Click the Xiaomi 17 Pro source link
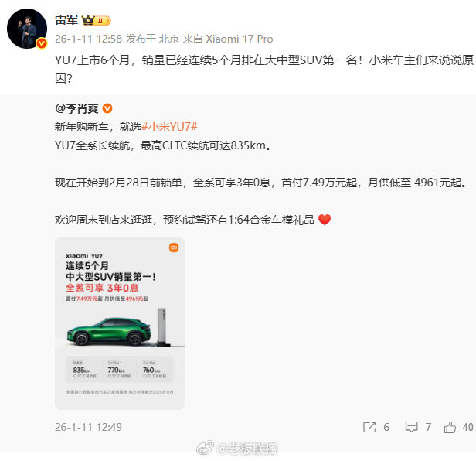 tap(240, 39)
